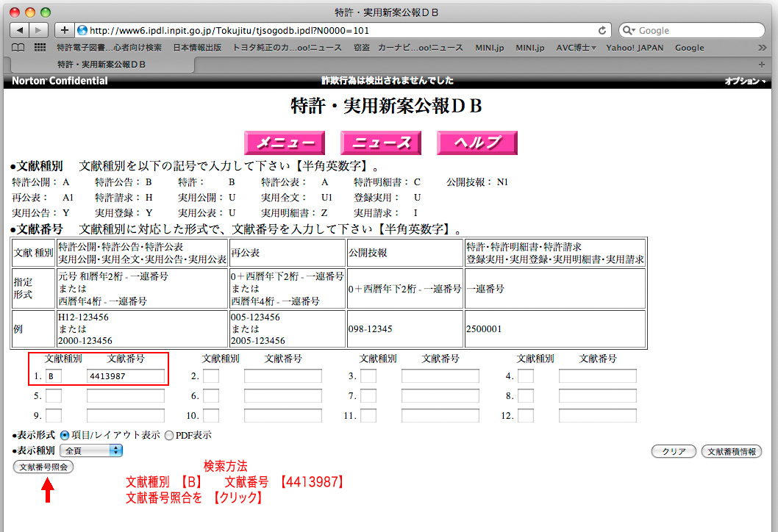The height and width of the screenshot is (532, 778).
Task: Reload the page with the refresh icon
Action: pos(603,30)
